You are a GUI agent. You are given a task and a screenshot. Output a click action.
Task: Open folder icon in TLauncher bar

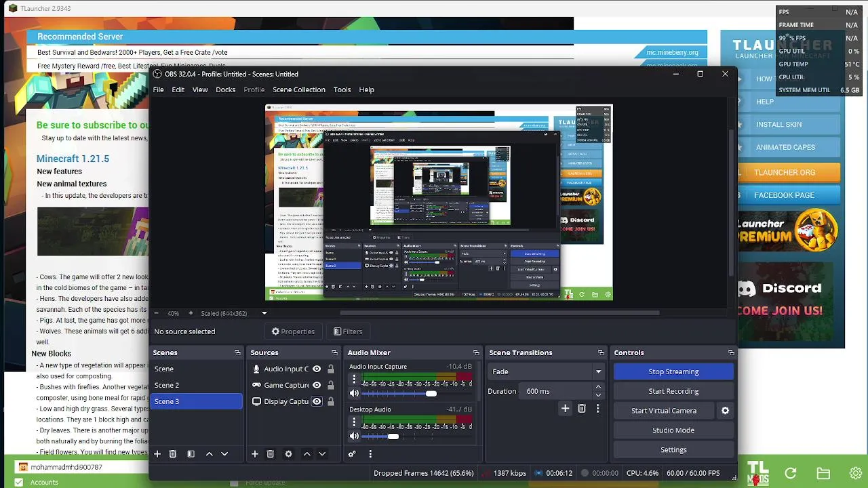pyautogui.click(x=823, y=473)
